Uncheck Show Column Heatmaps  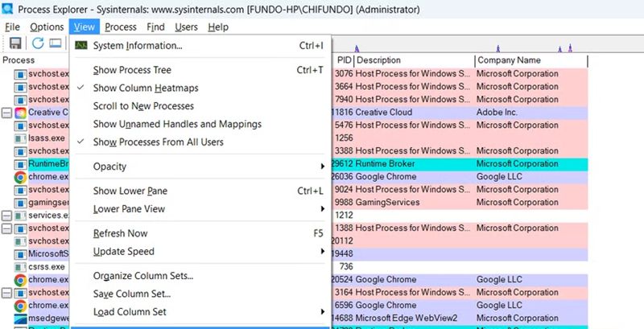[x=145, y=88]
